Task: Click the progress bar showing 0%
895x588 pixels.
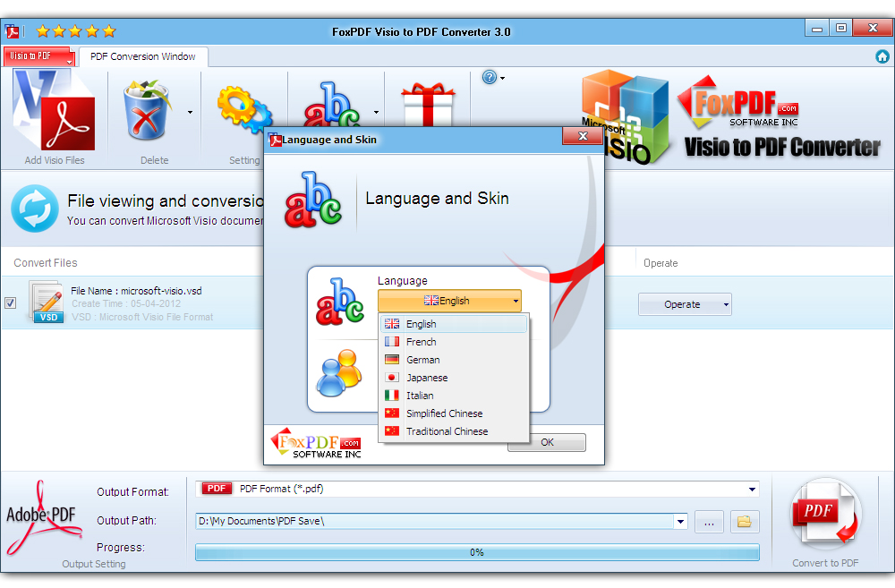Action: 477,552
